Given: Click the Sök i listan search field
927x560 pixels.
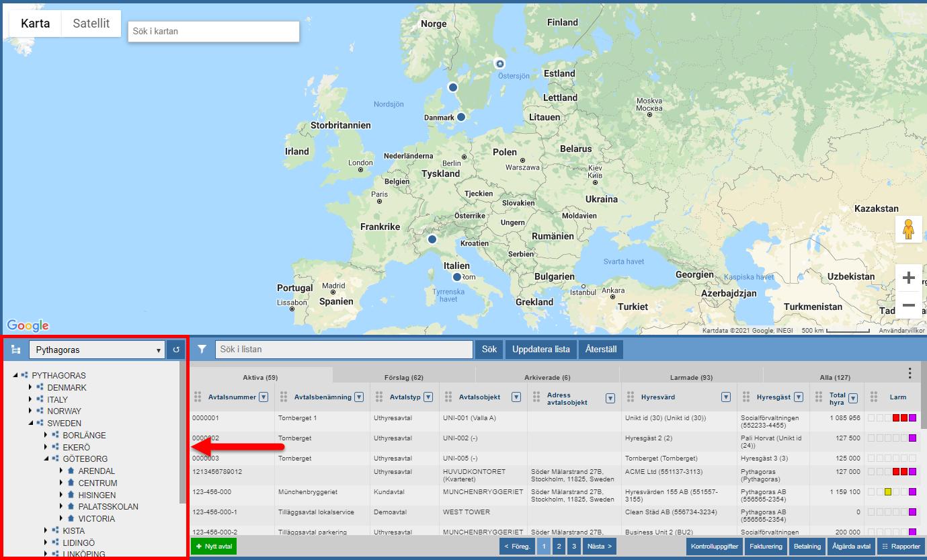Looking at the screenshot, I should click(x=344, y=350).
